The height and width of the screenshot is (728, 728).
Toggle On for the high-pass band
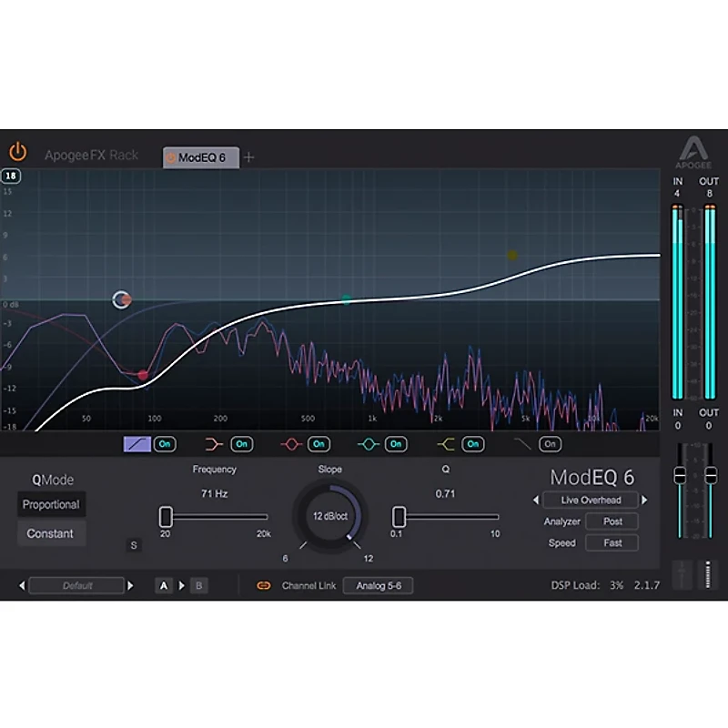coord(164,443)
